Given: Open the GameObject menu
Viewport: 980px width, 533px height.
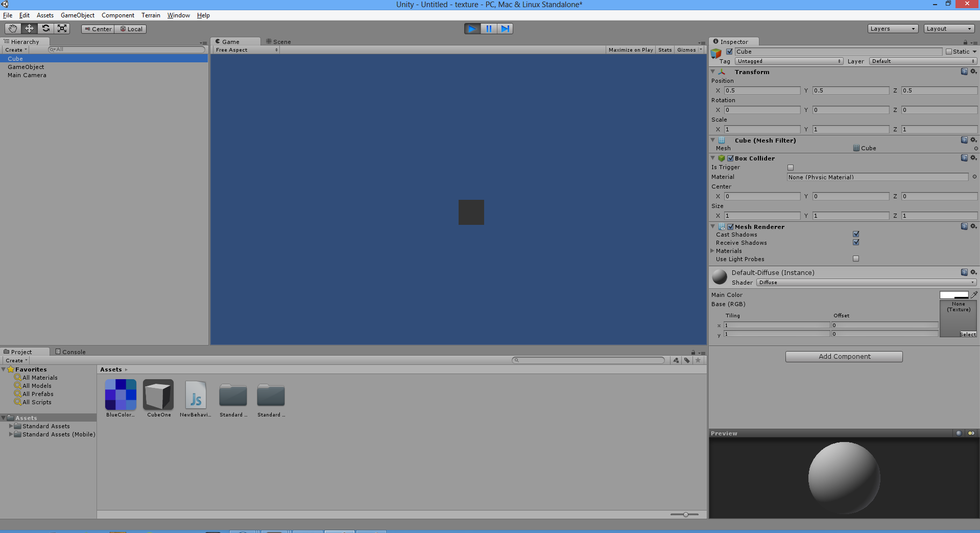Looking at the screenshot, I should 78,15.
